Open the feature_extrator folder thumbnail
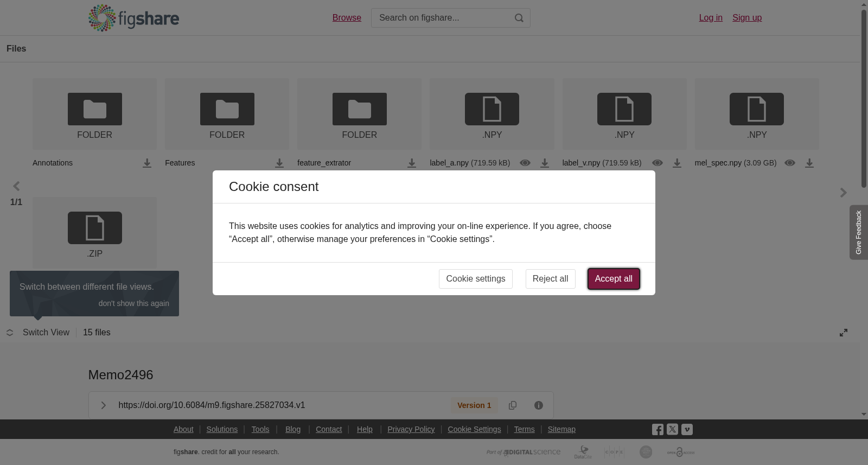Screen dimensions: 868x465 point(359,114)
